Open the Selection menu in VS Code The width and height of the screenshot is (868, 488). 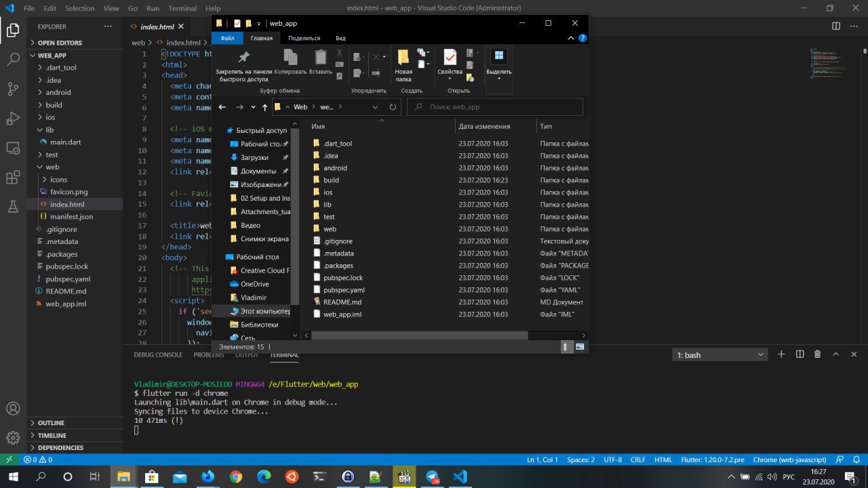(80, 8)
